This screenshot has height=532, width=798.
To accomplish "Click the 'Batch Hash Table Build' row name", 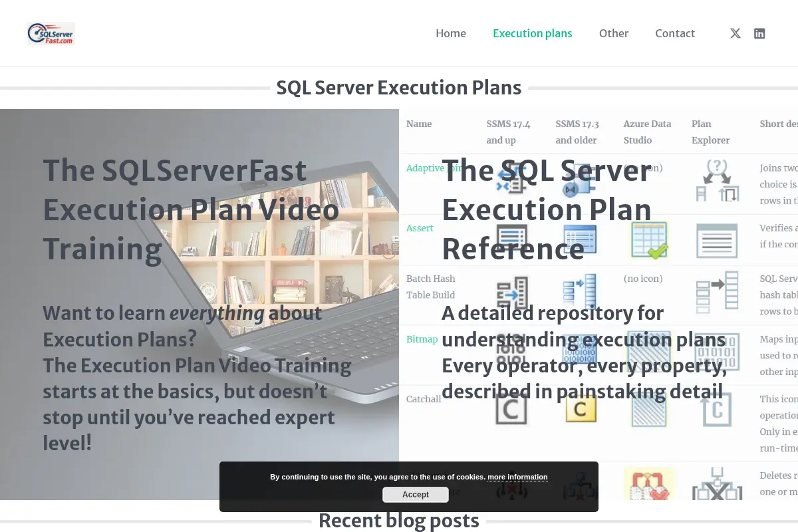I will click(x=431, y=287).
